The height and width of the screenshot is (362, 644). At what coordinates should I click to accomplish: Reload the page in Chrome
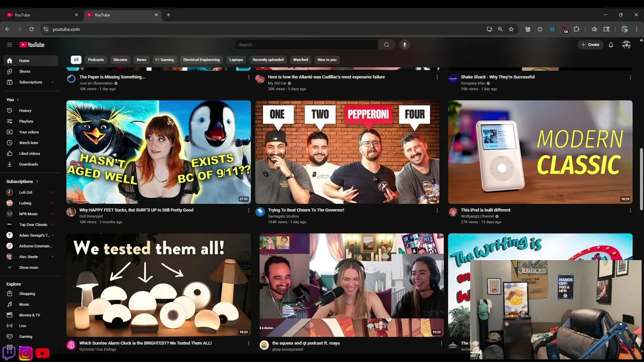point(31,29)
